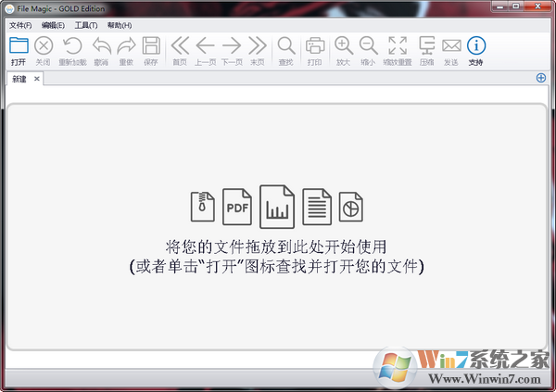This screenshot has height=392, width=556.
Task: Click the Reload (重新加载) icon
Action: 72,45
